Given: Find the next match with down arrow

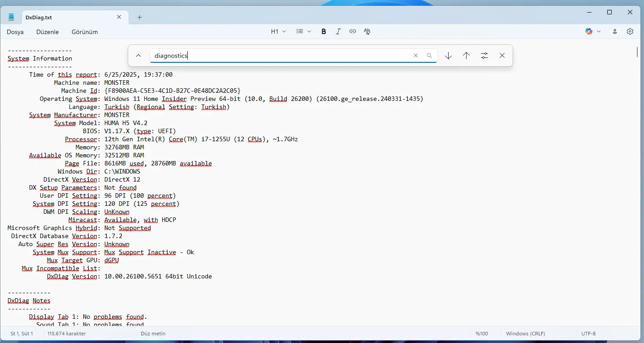Looking at the screenshot, I should click(x=448, y=56).
